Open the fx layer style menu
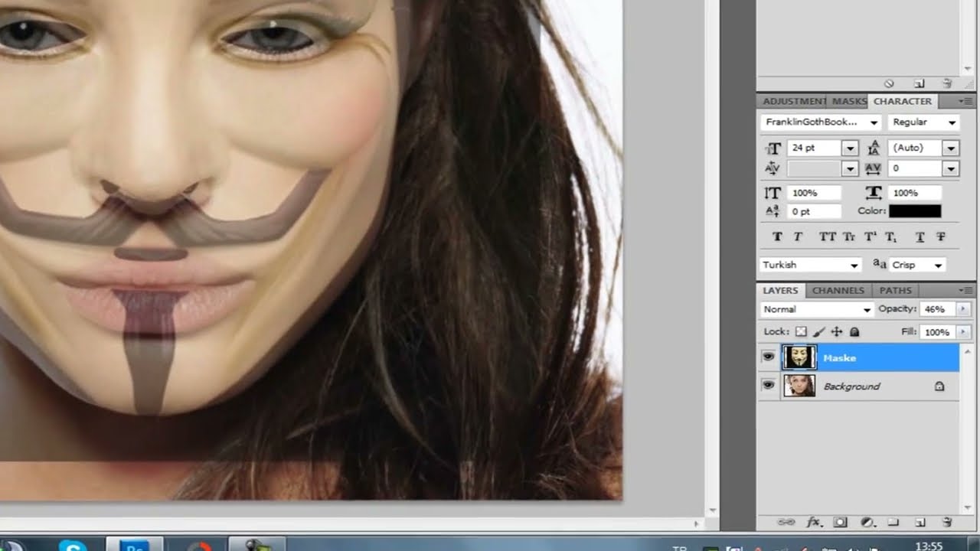This screenshot has width=980, height=551. point(814,522)
